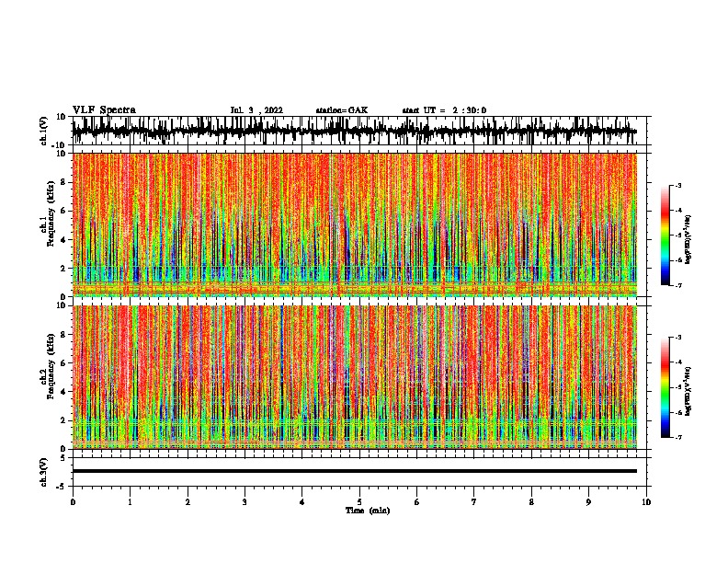Click the '0' tick on the time axis
Screen dimensions: 728x563
73,502
